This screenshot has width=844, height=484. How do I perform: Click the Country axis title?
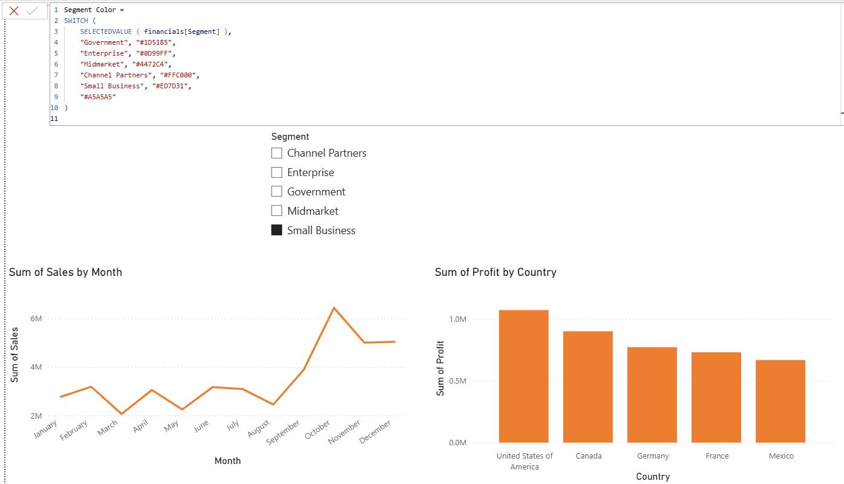click(652, 476)
